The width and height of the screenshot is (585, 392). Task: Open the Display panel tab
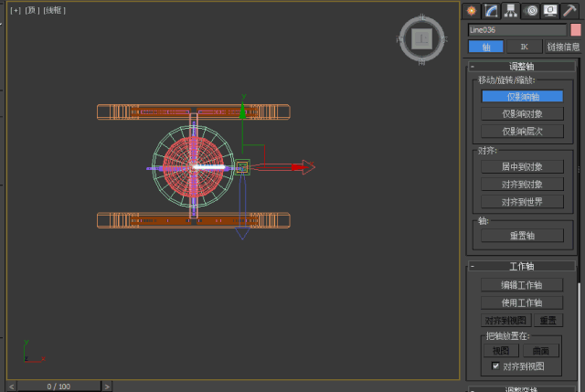[550, 10]
